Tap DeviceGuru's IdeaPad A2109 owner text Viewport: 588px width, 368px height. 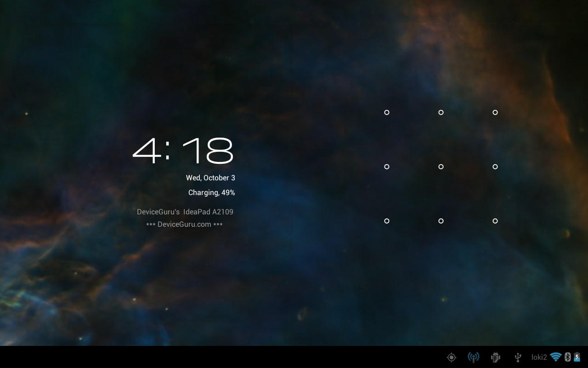tap(185, 212)
